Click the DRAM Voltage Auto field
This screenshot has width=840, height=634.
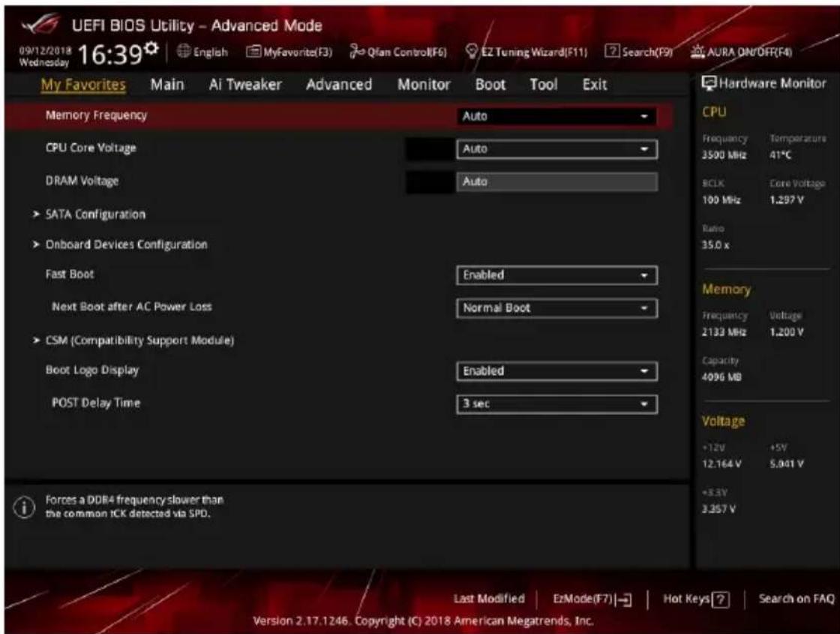(556, 182)
